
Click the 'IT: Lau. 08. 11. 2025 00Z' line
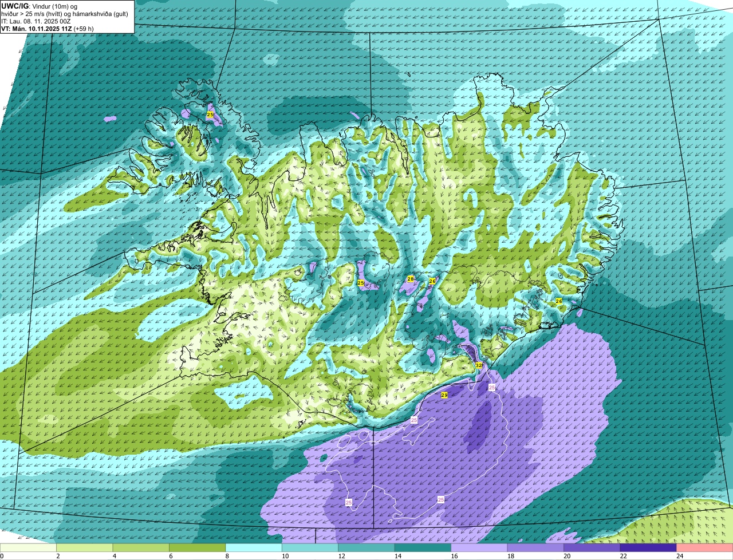[x=36, y=21]
